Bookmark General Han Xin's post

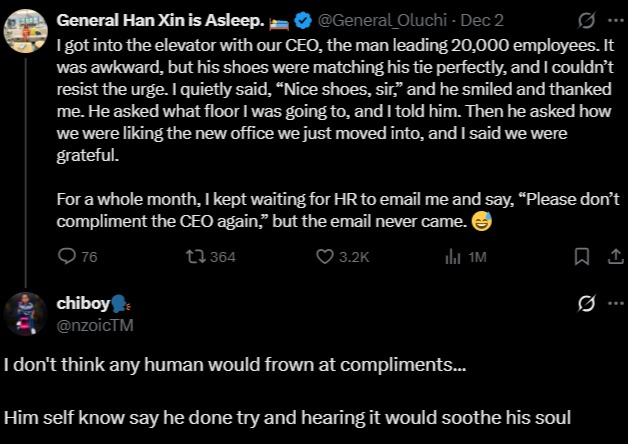point(581,257)
